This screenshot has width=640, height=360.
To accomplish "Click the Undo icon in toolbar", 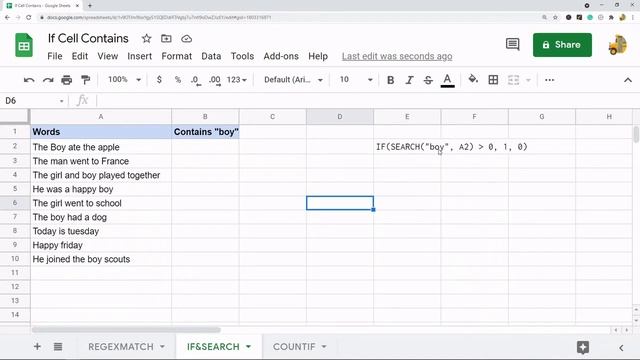I will point(29,80).
